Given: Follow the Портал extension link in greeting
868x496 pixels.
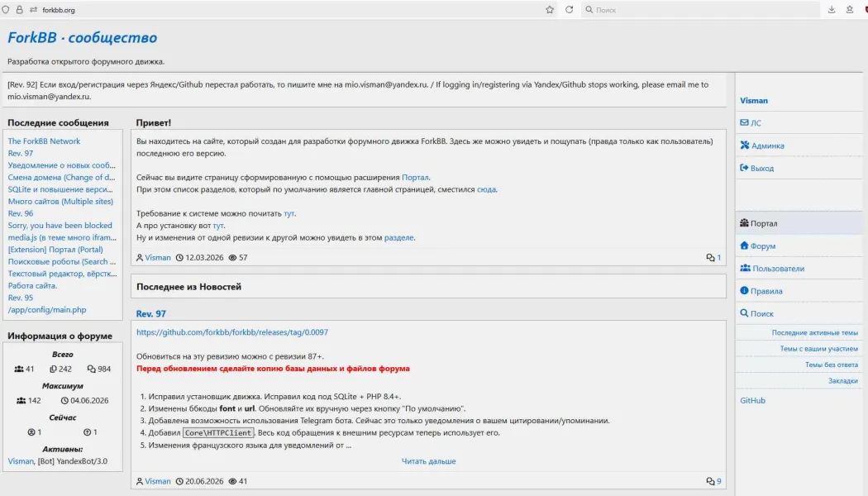Looking at the screenshot, I should pyautogui.click(x=415, y=177).
